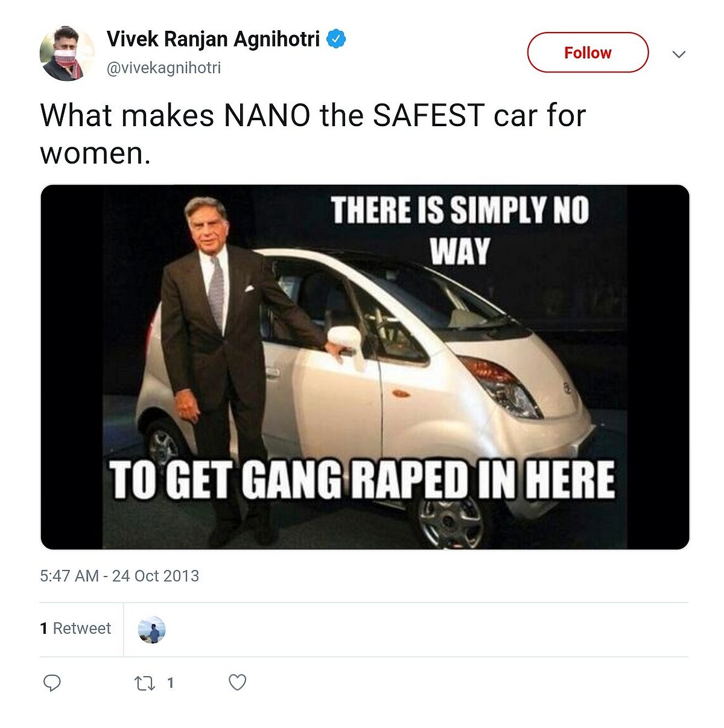This screenshot has width=724, height=728.
Task: Click the top white caption in the image
Action: pos(460,230)
